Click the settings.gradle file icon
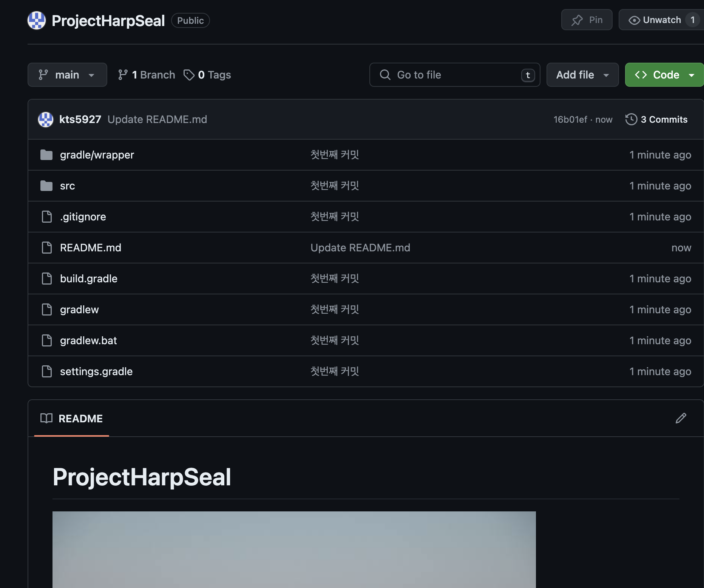Image resolution: width=704 pixels, height=588 pixels. coord(46,371)
